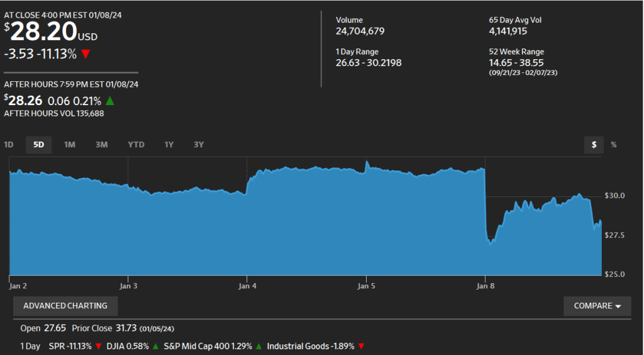Viewport: 644px width, 355px height.
Task: Click the $28.20 closing price
Action: (x=44, y=30)
